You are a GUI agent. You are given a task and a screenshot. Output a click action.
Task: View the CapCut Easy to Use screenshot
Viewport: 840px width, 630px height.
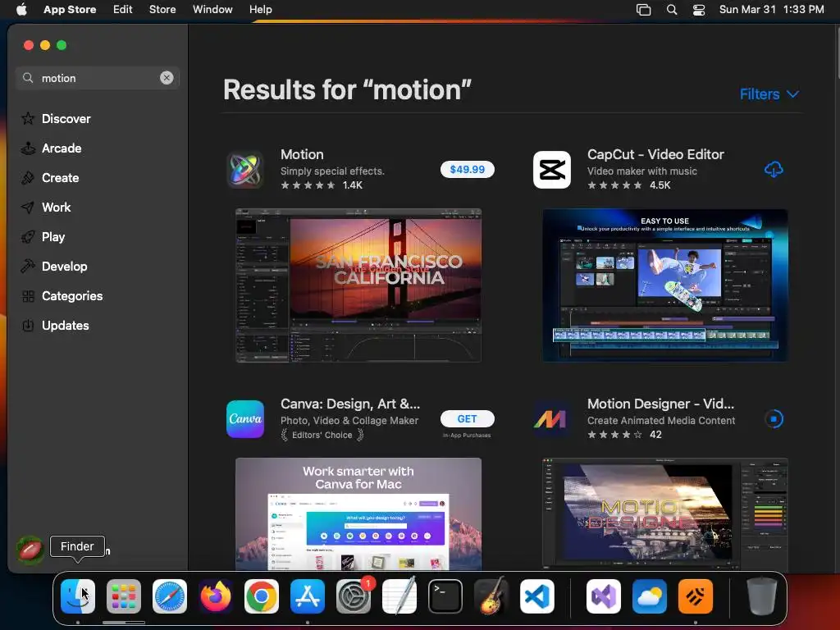[x=664, y=285]
